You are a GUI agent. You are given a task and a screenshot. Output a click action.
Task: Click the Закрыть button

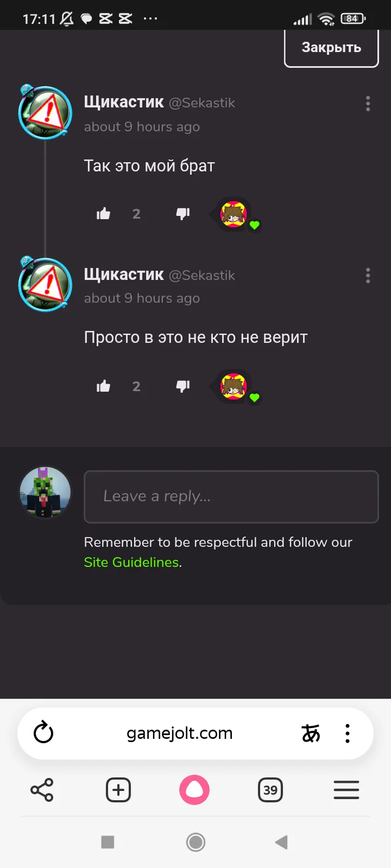click(x=331, y=48)
